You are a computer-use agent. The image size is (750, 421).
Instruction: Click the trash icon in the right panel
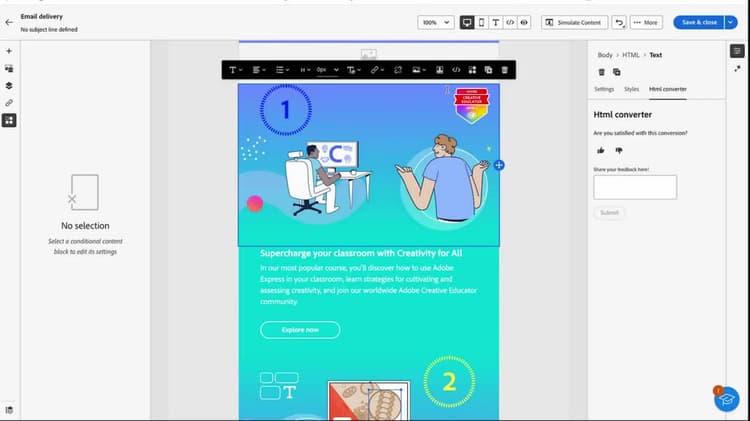(601, 72)
